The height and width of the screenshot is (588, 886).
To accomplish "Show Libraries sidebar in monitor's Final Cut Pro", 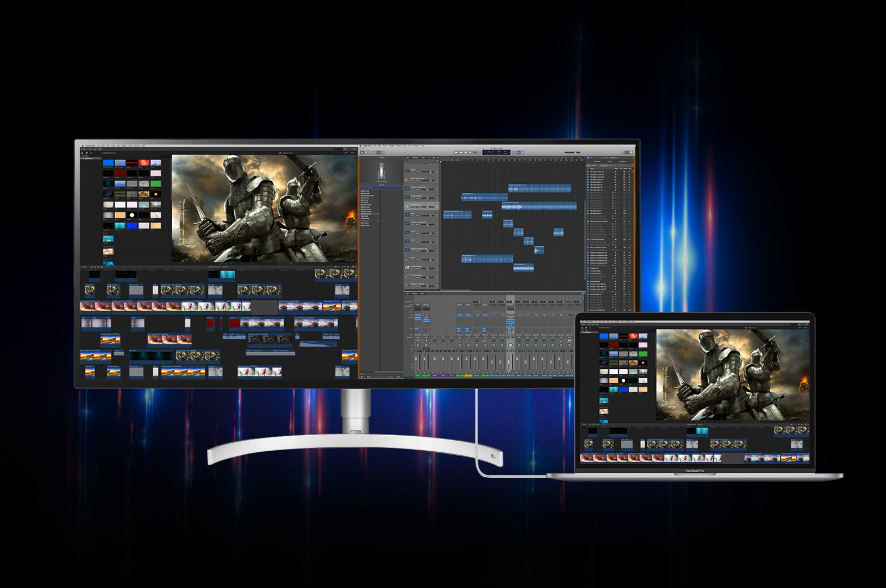I will click(x=82, y=153).
